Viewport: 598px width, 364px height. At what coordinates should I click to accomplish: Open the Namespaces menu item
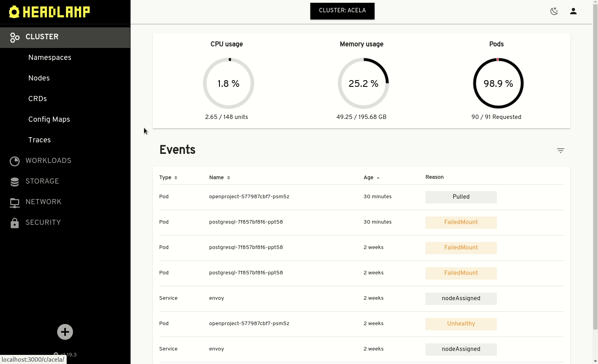(49, 57)
